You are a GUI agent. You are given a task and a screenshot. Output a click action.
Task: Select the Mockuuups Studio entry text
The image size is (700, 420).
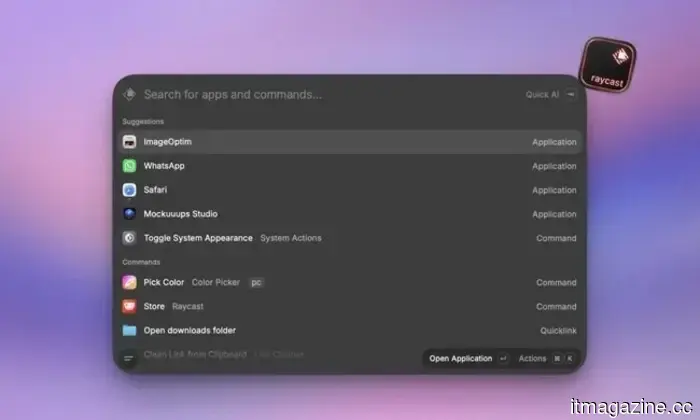(x=180, y=214)
